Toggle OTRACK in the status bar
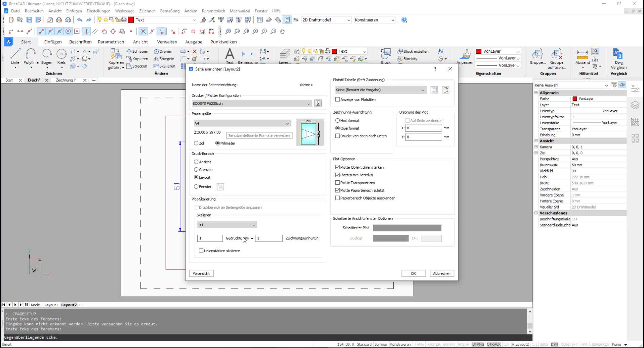 494,344
